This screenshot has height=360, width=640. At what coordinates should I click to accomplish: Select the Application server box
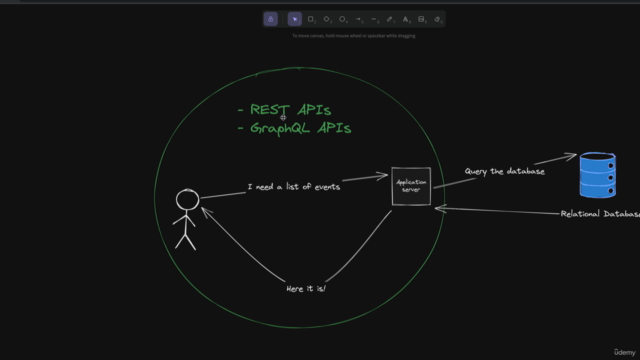click(411, 186)
